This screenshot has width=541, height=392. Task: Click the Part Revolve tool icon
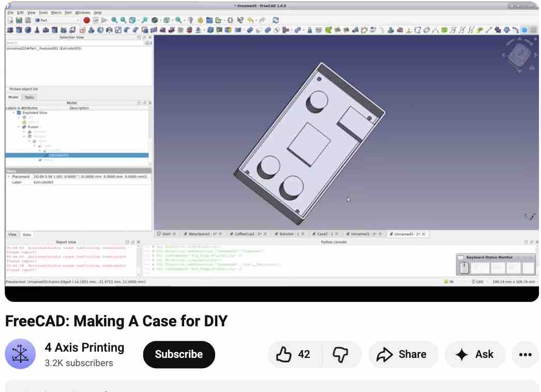click(x=100, y=30)
